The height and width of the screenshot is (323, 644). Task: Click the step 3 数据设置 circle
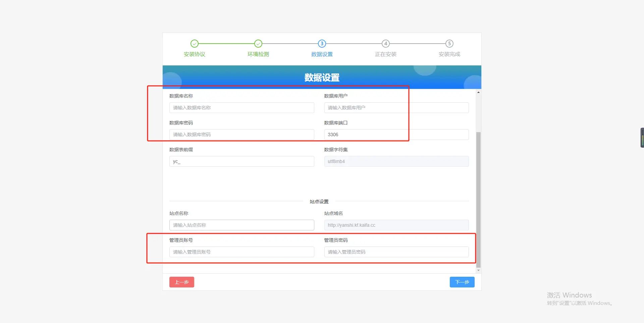pos(322,44)
